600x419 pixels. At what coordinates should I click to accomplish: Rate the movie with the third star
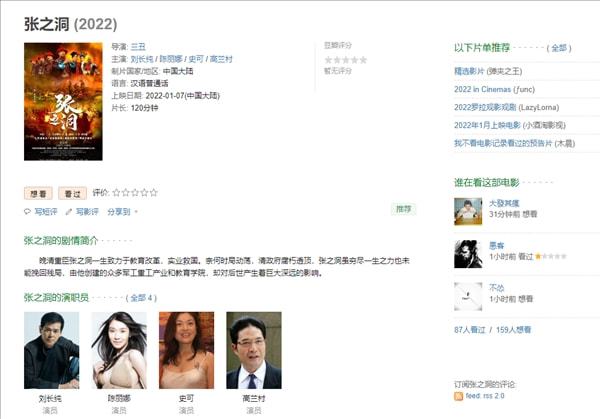pos(135,192)
